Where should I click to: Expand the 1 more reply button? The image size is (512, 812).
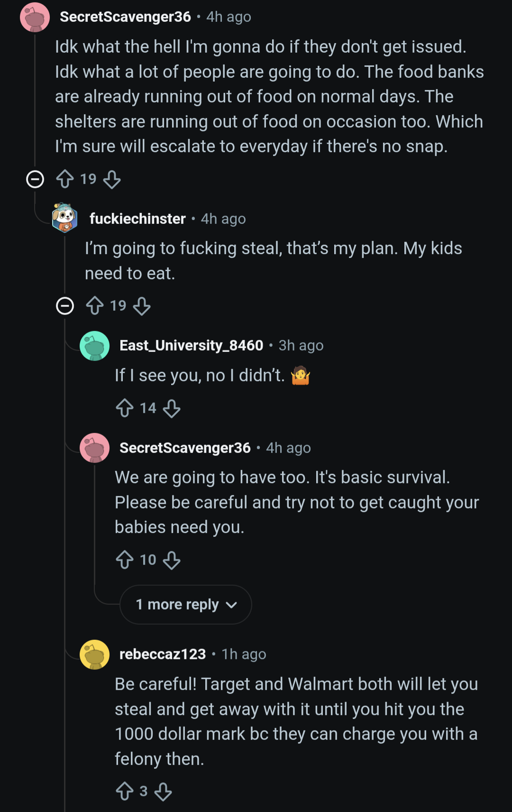pos(186,605)
